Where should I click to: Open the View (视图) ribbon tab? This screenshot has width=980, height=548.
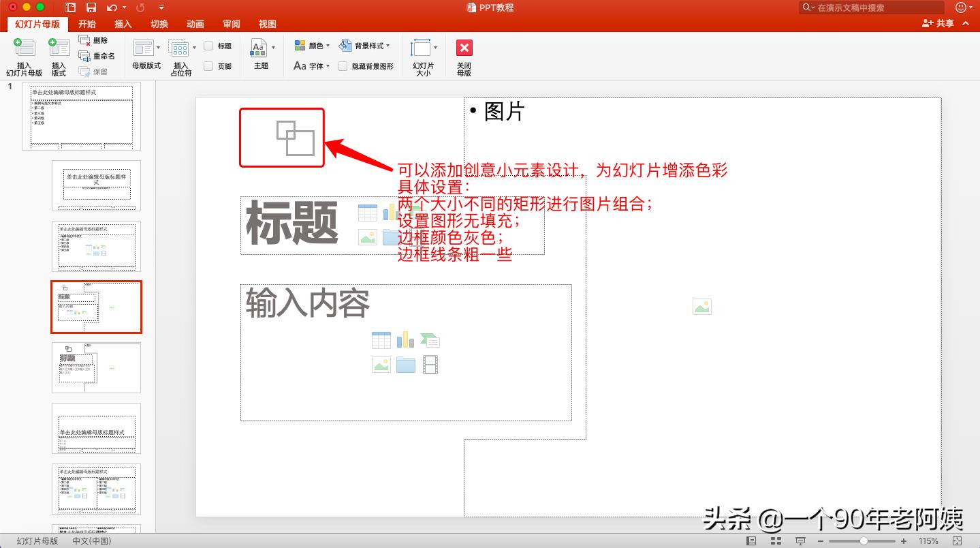[267, 24]
